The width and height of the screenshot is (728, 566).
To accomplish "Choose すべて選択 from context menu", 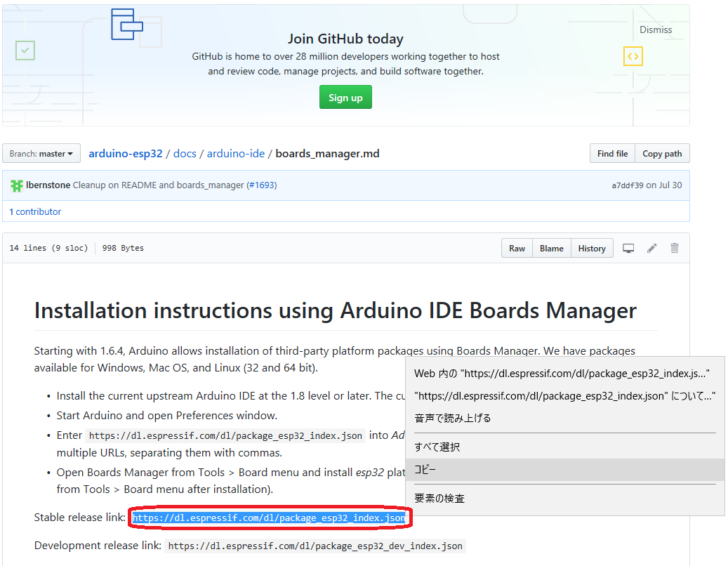I will (x=565, y=447).
